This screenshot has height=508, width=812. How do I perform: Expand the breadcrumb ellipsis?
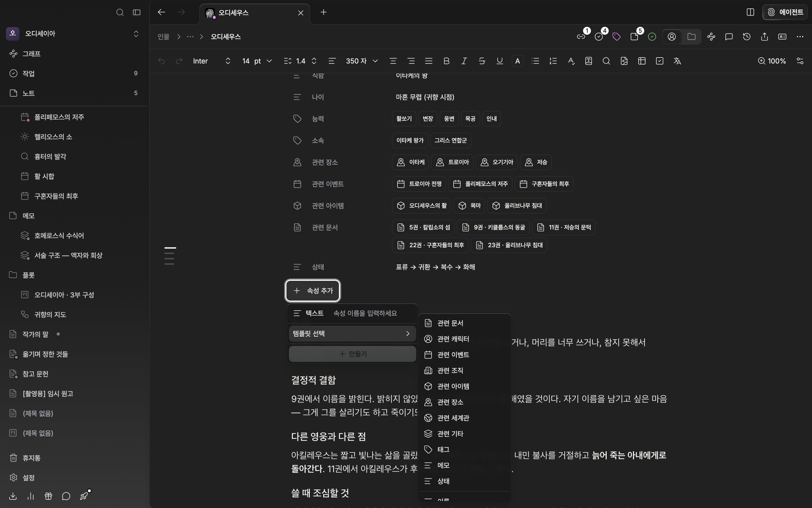click(x=190, y=37)
